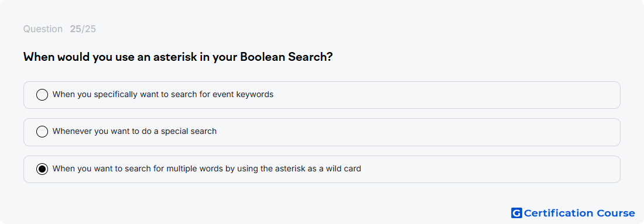This screenshot has height=224, width=644.
Task: Click the 'Question' label at top
Action: coord(43,29)
